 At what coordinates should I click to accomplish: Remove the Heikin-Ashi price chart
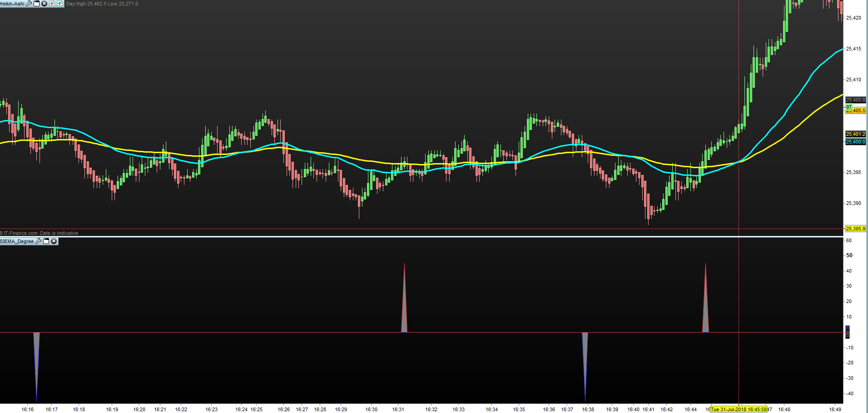pos(44,4)
